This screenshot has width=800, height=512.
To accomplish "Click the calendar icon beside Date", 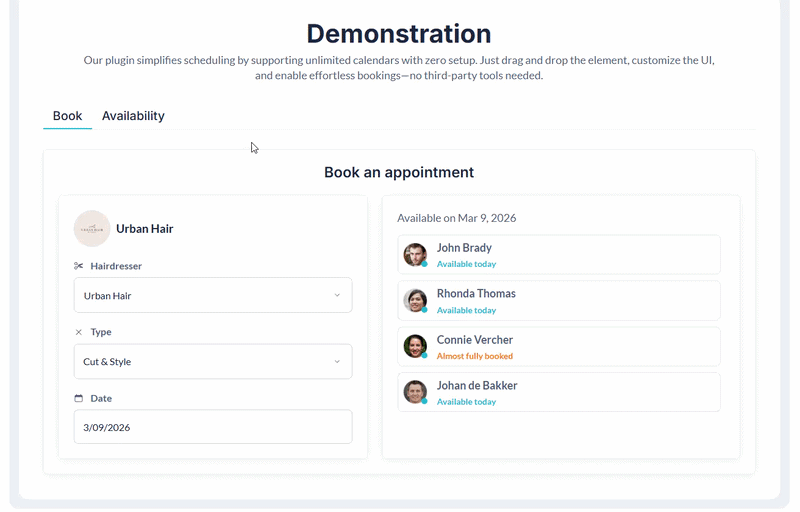I will tap(79, 398).
